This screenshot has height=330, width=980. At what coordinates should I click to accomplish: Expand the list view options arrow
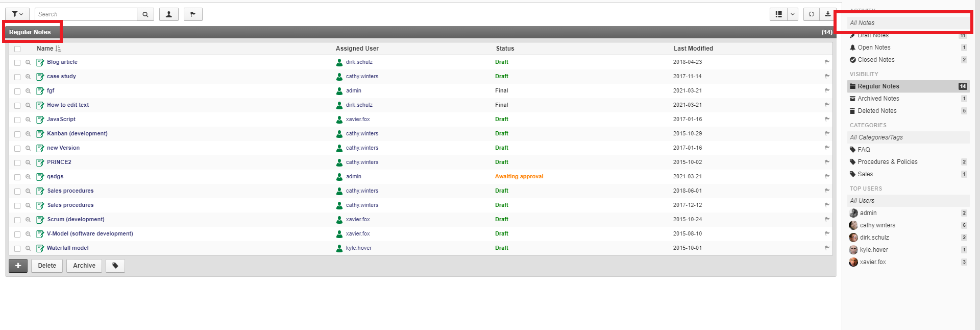(x=793, y=14)
